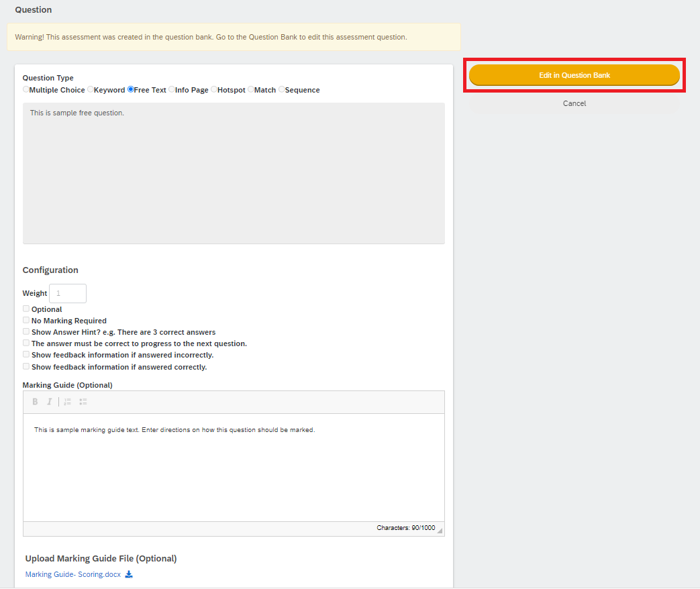Select Match question type

tap(251, 89)
